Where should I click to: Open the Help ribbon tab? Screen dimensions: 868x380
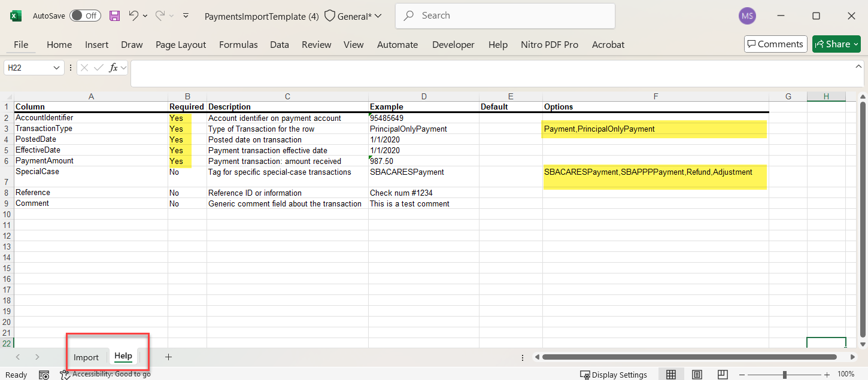pos(498,44)
